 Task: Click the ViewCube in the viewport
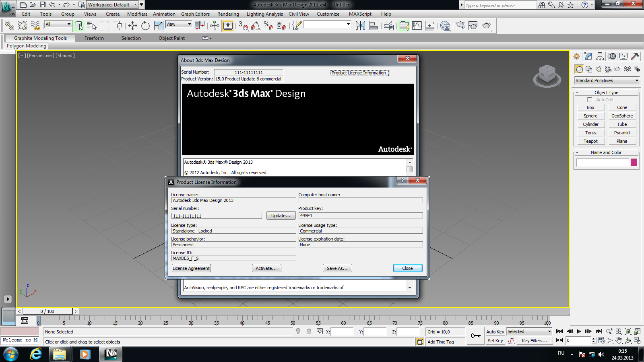point(547,76)
